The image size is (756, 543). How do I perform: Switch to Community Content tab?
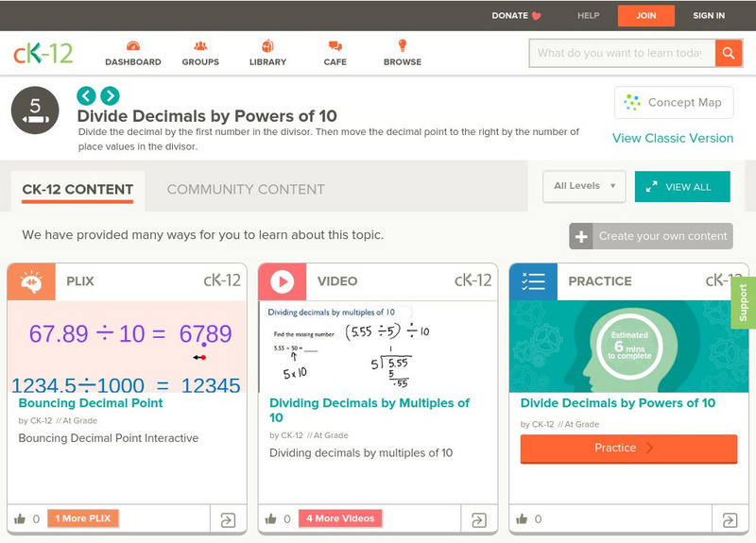[x=246, y=190]
